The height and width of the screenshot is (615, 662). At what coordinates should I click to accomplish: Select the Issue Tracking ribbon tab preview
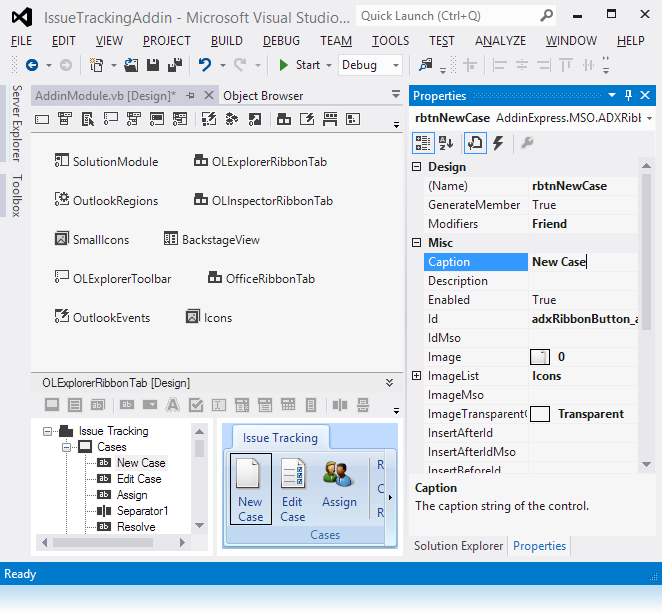point(280,438)
